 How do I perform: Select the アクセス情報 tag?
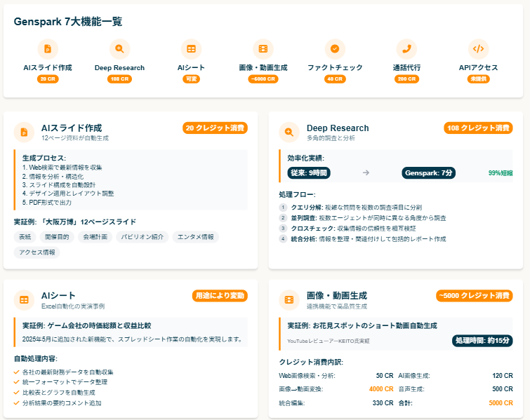tap(37, 252)
